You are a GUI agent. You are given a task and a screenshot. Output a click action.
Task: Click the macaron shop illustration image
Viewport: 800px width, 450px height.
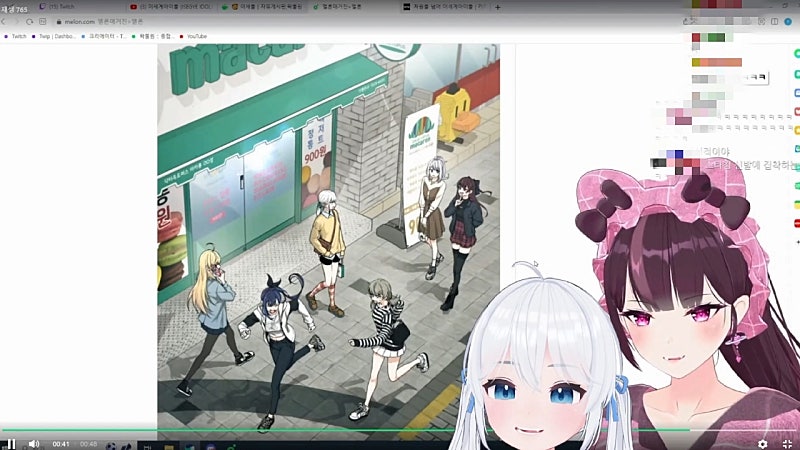[x=329, y=240]
